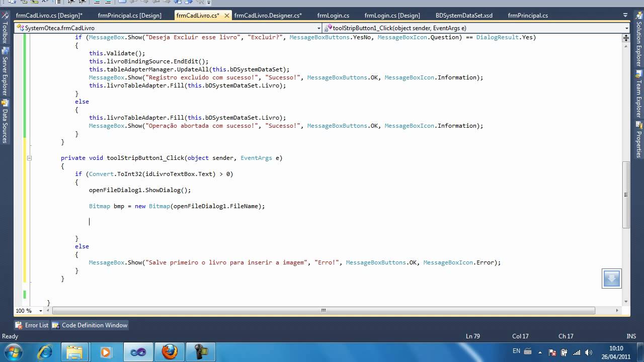Show hidden system tray icons
The width and height of the screenshot is (644, 362).
click(x=541, y=352)
